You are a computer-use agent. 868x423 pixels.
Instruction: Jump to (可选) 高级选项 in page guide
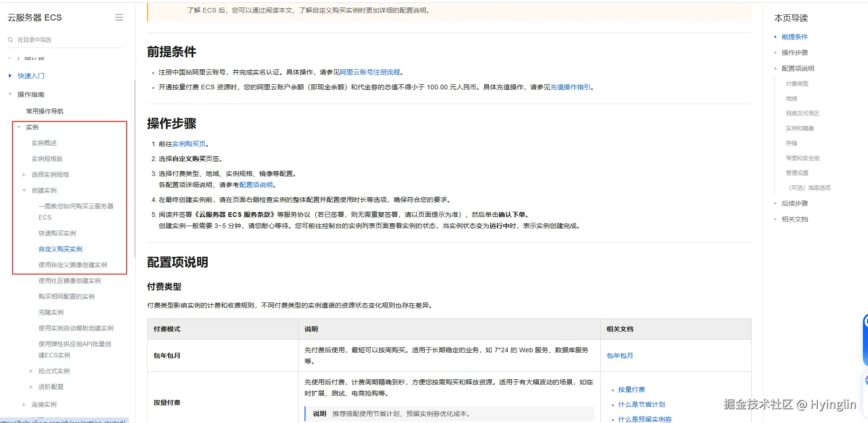[810, 188]
